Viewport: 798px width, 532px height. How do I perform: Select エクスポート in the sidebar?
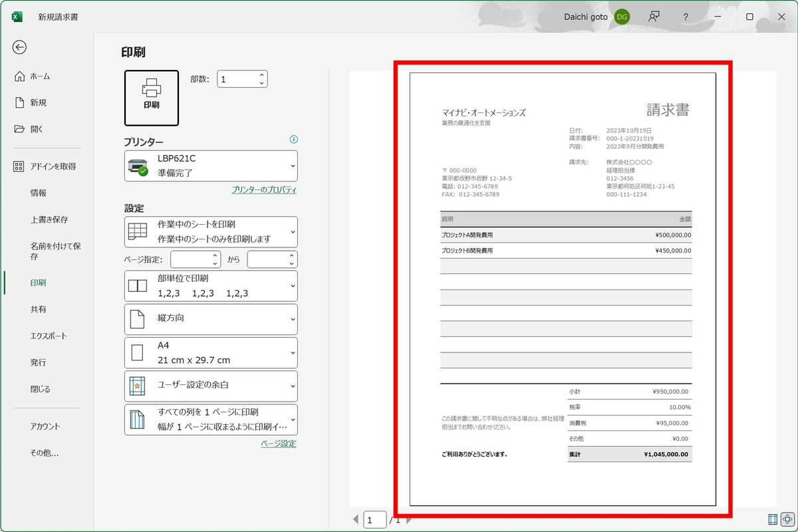[49, 336]
